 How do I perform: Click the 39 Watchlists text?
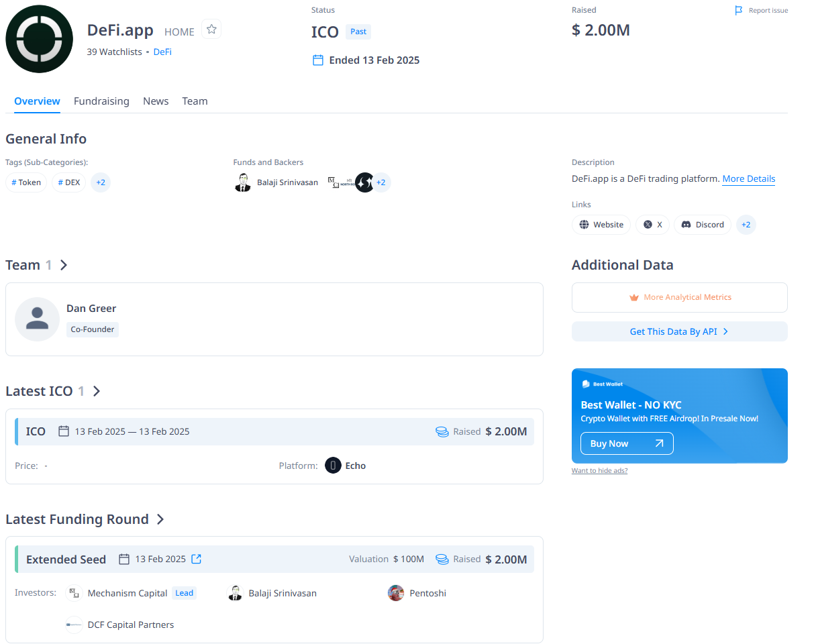point(115,52)
